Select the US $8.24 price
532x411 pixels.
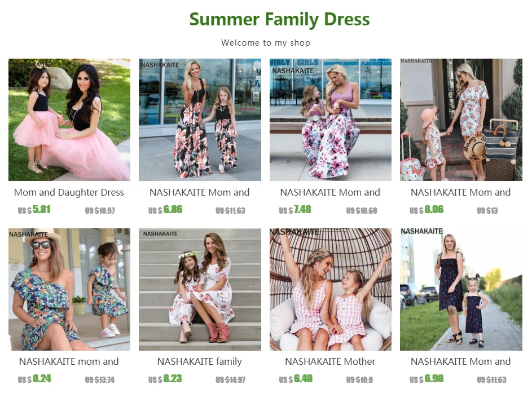34,379
